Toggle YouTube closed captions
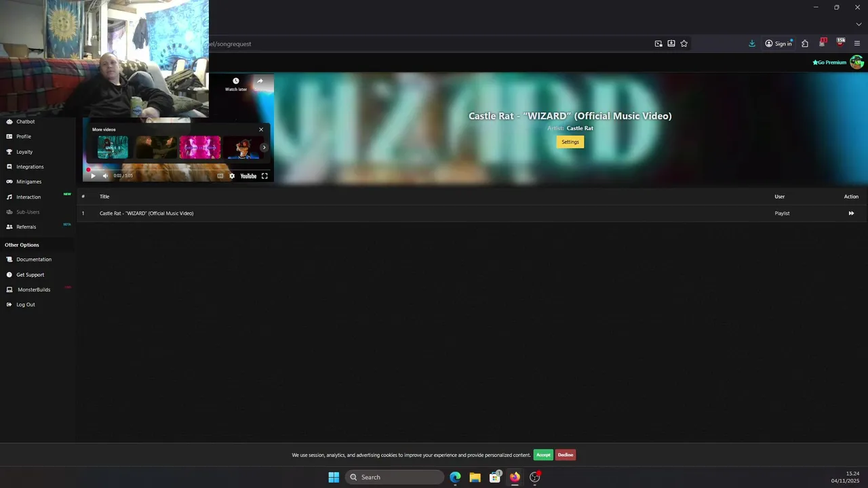The image size is (868, 488). point(220,176)
